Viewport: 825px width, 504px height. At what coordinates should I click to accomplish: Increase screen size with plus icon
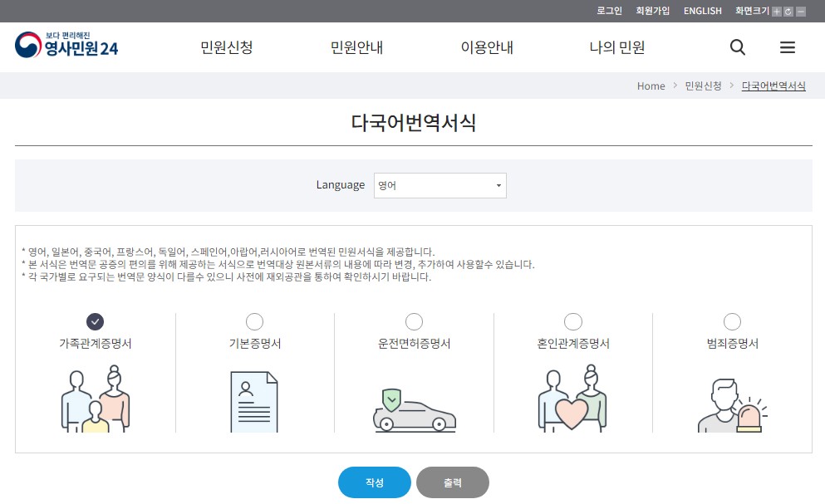point(777,12)
